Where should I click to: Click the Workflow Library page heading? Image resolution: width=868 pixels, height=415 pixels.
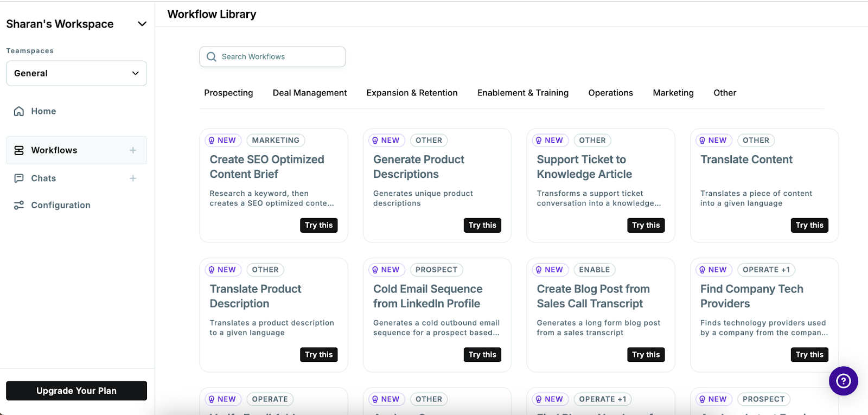click(x=212, y=14)
